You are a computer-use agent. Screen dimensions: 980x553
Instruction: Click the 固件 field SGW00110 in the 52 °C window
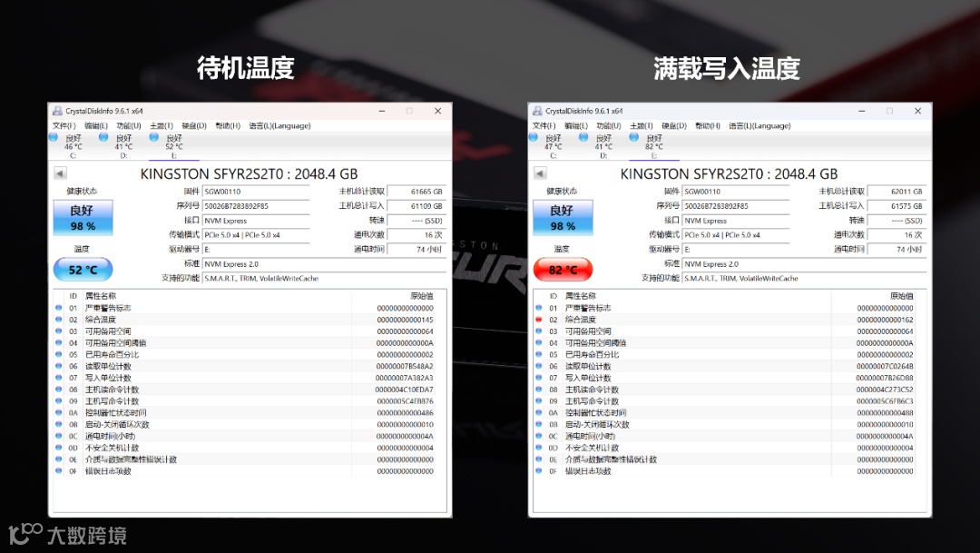point(256,192)
